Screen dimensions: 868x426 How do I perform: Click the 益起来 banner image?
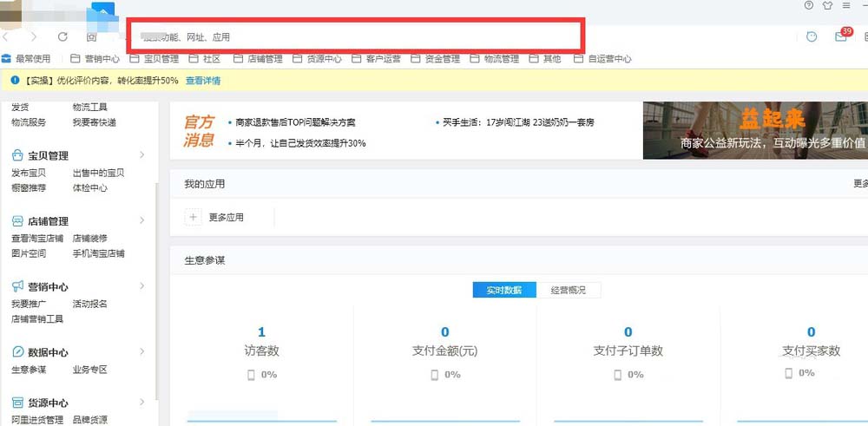(x=756, y=130)
